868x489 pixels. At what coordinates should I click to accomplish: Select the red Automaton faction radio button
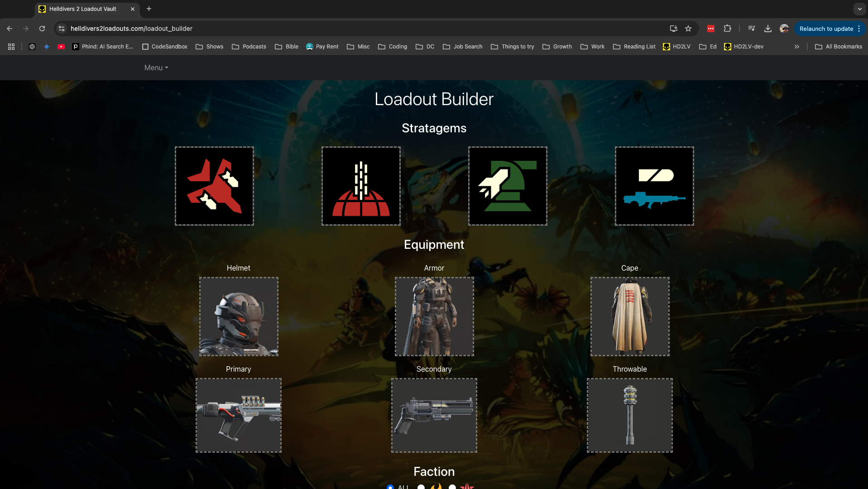click(x=452, y=487)
